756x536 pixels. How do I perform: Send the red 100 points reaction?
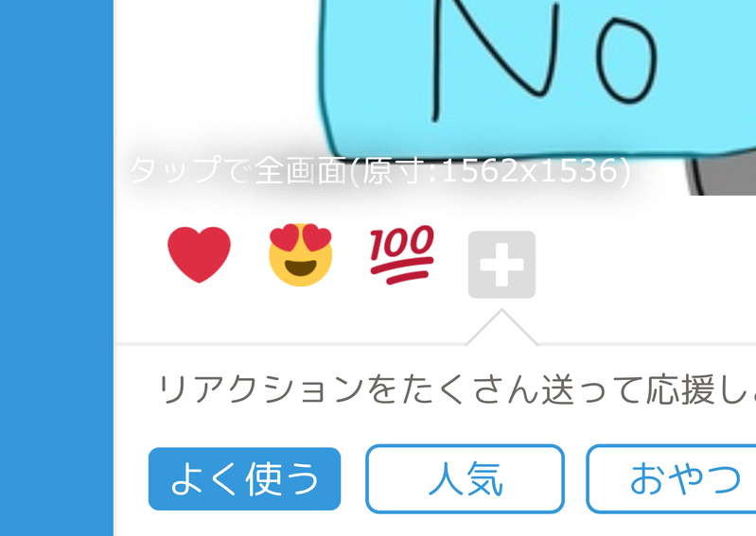click(402, 254)
